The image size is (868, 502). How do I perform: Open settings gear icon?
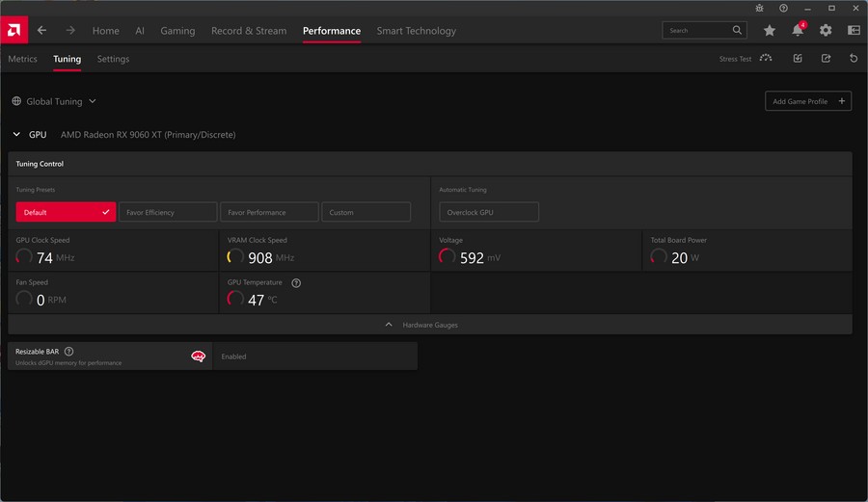point(826,31)
